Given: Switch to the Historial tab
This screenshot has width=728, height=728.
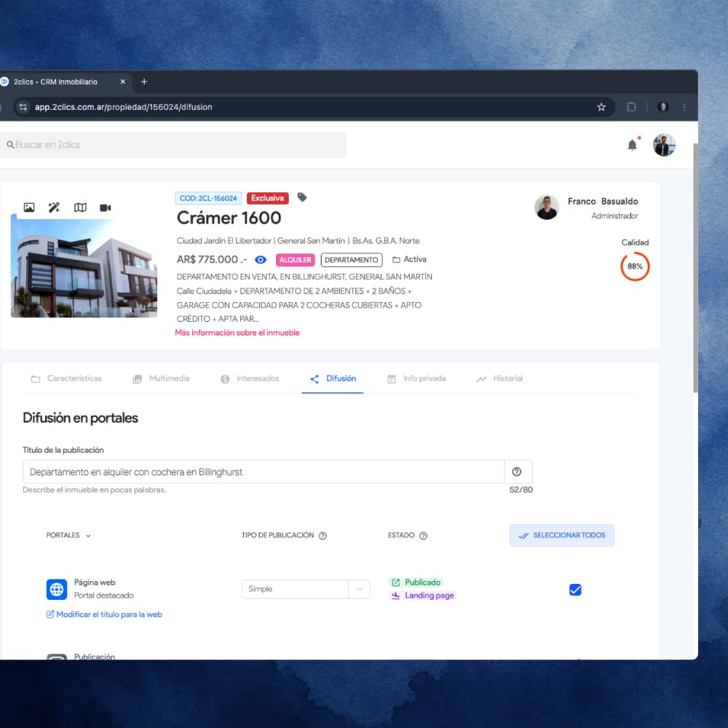Looking at the screenshot, I should 499,379.
